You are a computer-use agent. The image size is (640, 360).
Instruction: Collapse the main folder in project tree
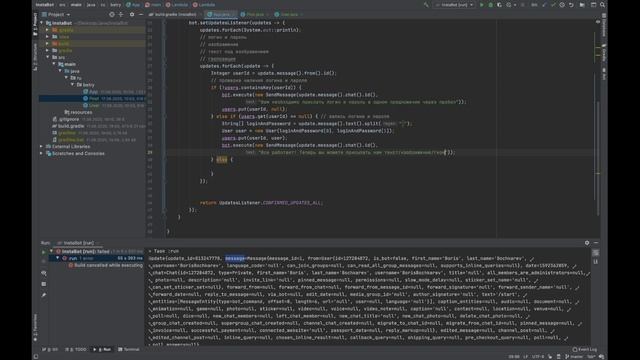click(54, 64)
